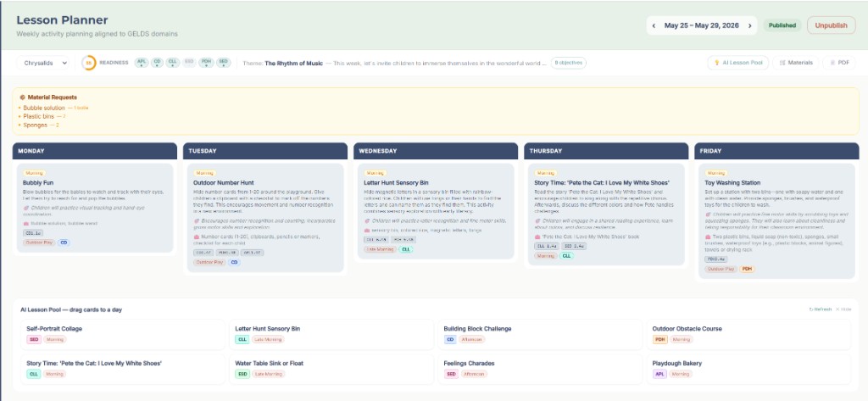Click the Afternoon tag under Building Block Challenge
The image size is (868, 401).
pyautogui.click(x=471, y=339)
